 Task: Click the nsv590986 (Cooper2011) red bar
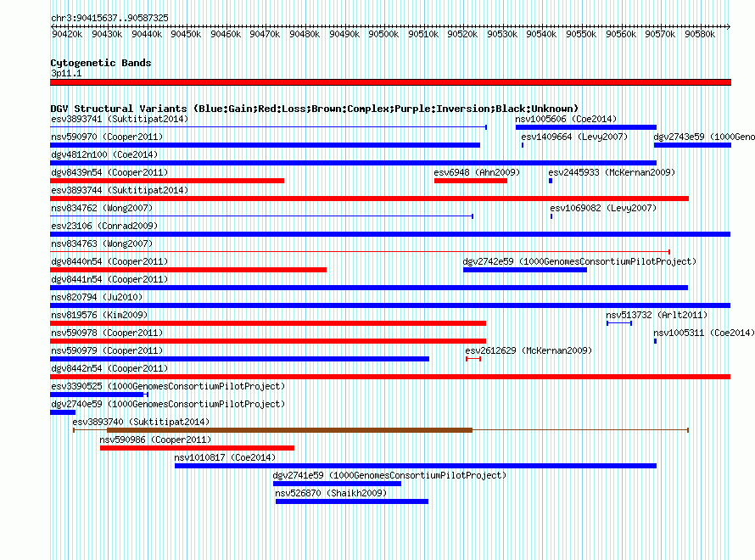(197, 448)
